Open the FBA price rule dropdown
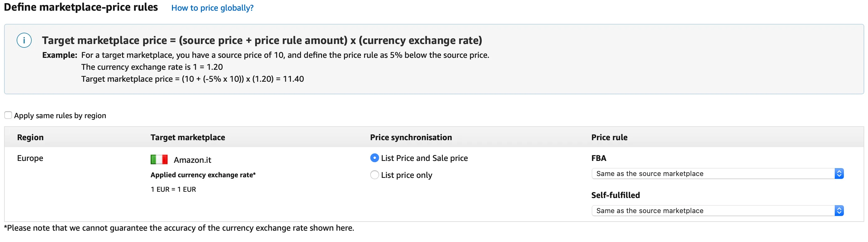Viewport: 868px width, 242px height. 717,173
